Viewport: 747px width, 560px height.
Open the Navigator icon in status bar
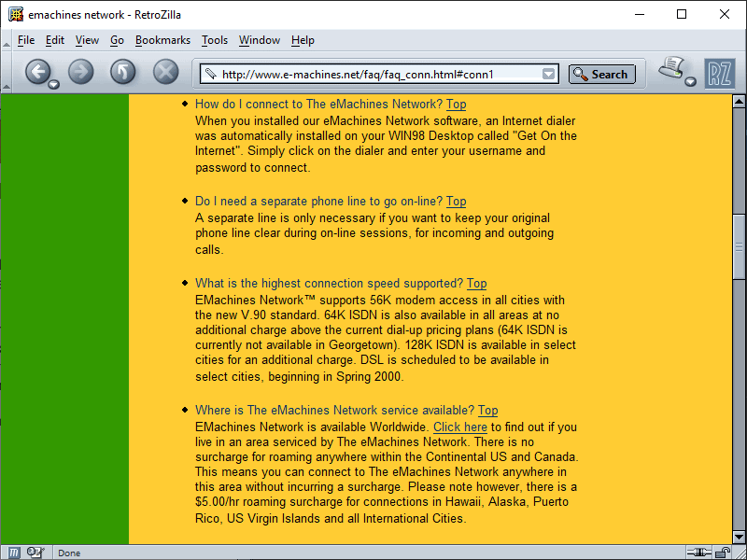coord(15,553)
